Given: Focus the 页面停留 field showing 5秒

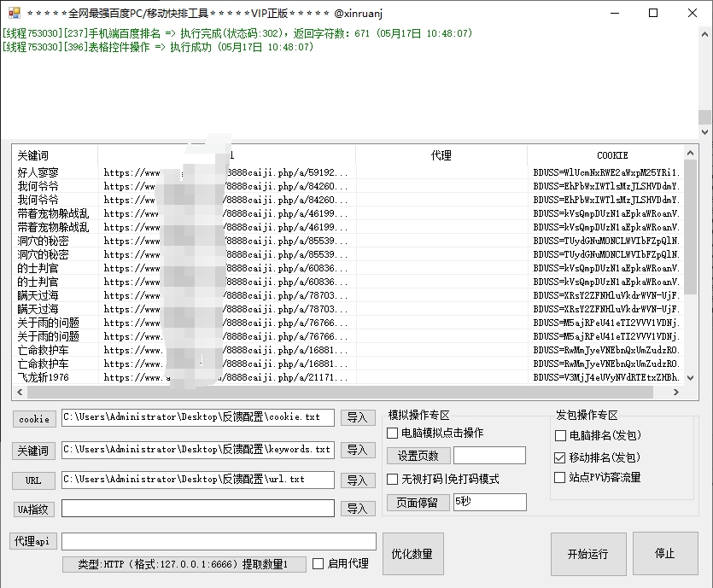Looking at the screenshot, I should coord(490,502).
